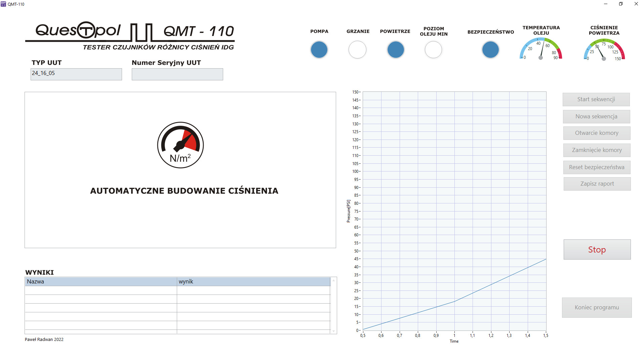Screen dimensions: 644x349
Task: Click the Questpol QMT-110 logo
Action: [x=130, y=36]
